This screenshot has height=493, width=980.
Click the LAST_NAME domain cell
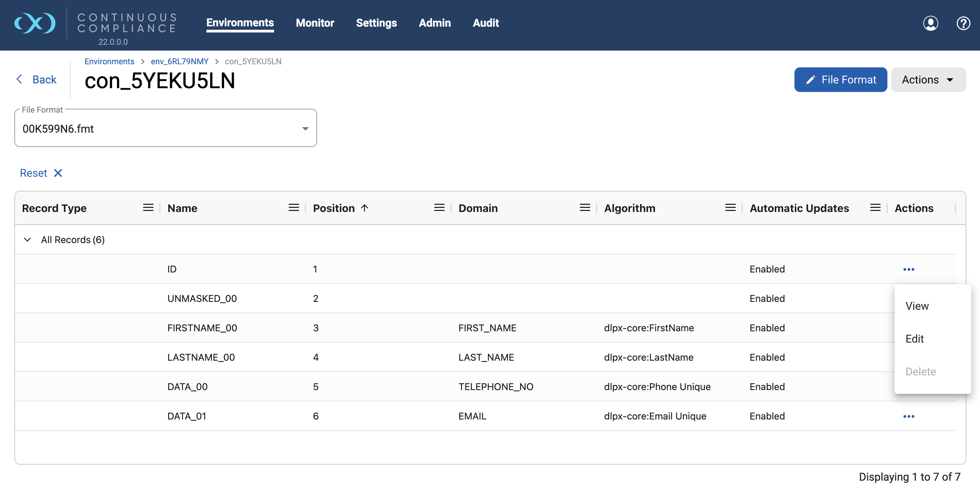pos(486,357)
